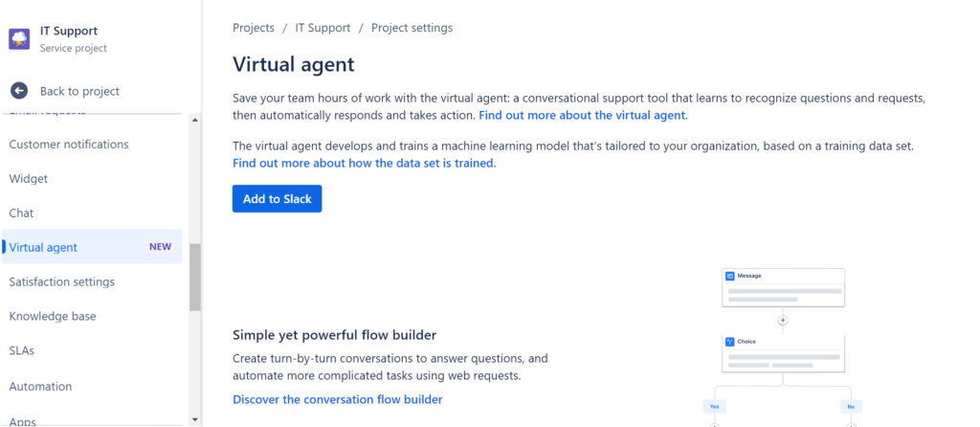Click the Back to project arrow icon
This screenshot has height=427, width=980.
(19, 91)
